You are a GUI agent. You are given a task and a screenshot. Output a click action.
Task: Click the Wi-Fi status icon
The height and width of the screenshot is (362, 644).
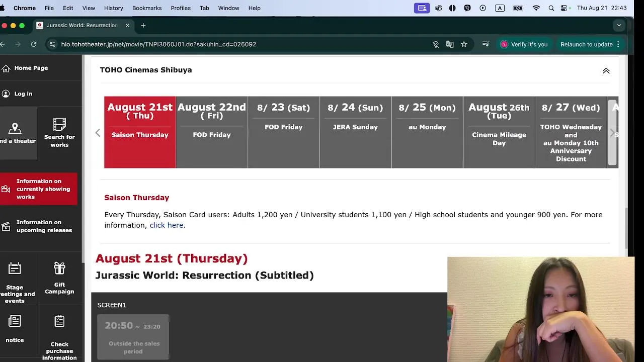click(536, 8)
